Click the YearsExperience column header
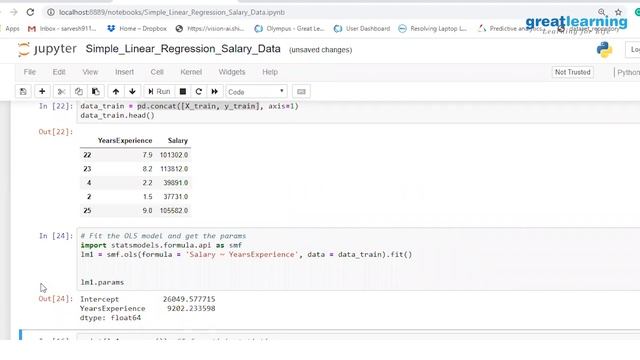 click(x=125, y=140)
